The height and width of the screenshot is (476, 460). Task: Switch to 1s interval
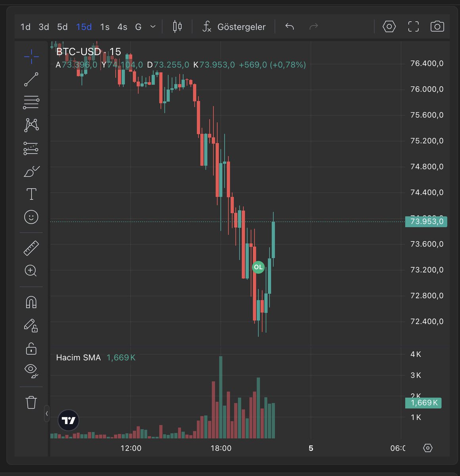105,27
